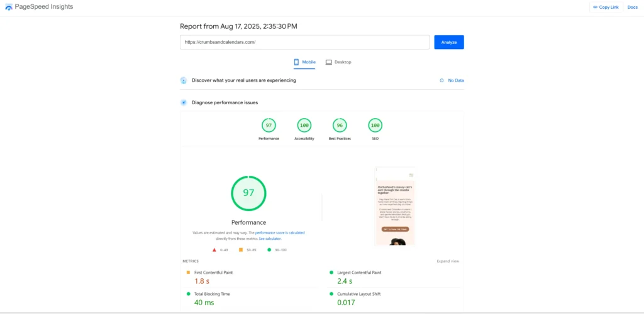The image size is (644, 314).
Task: Click the No Data info icon
Action: point(441,80)
